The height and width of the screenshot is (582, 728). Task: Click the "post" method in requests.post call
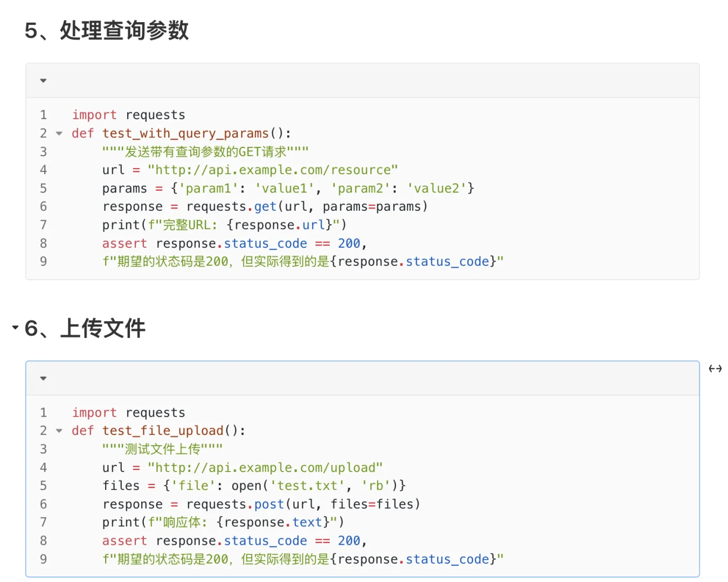pyautogui.click(x=269, y=504)
